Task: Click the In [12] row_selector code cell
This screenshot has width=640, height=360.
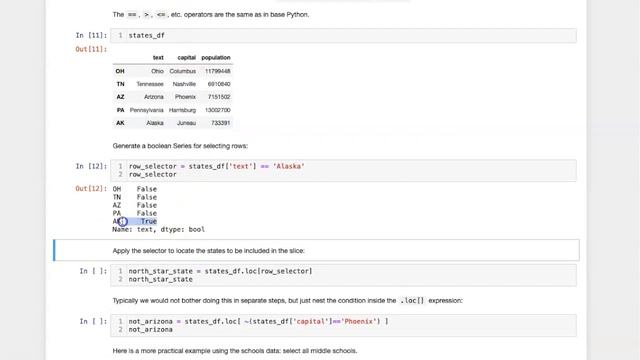Action: coord(343,170)
